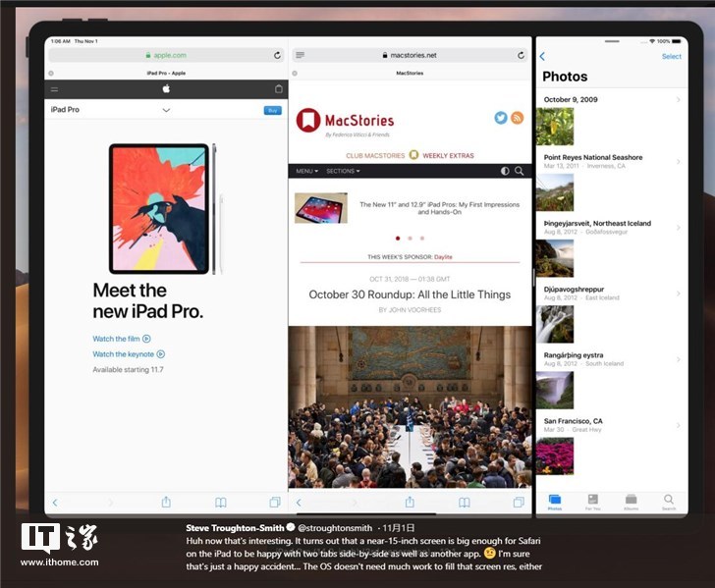Screen dimensions: 715x588
Task: Close the iPad Pro - Apple tab
Action: pos(51,73)
